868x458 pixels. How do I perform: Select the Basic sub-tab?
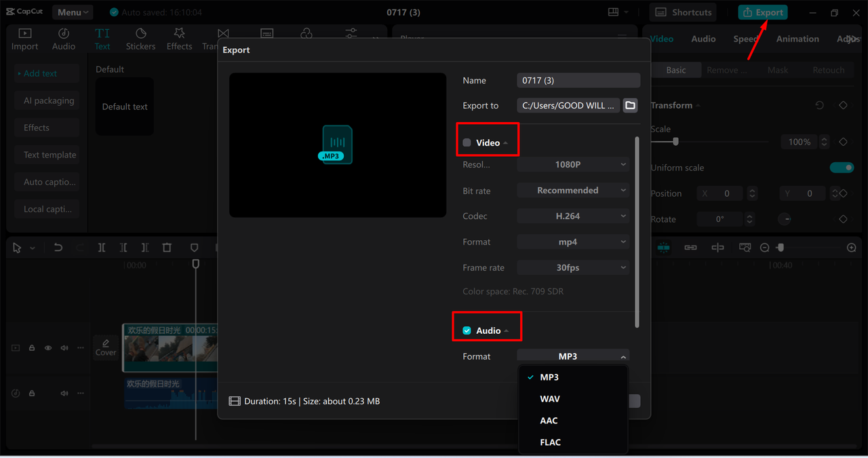pos(676,70)
